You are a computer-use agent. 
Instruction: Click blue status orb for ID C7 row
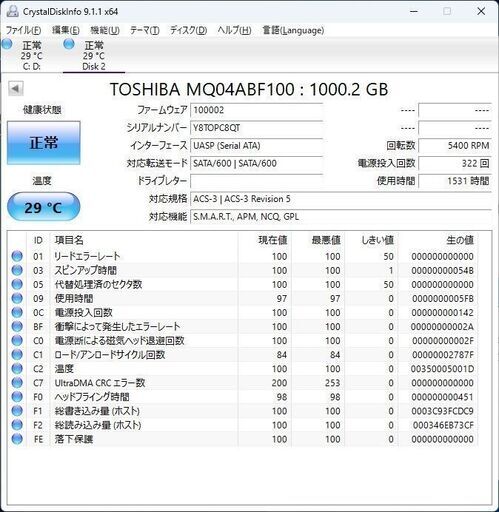[17, 383]
